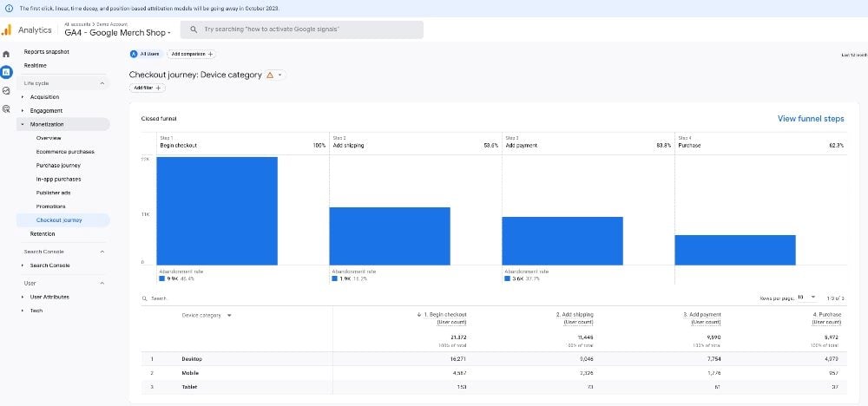
Task: Click total Add shipping value 11,445
Action: 586,337
